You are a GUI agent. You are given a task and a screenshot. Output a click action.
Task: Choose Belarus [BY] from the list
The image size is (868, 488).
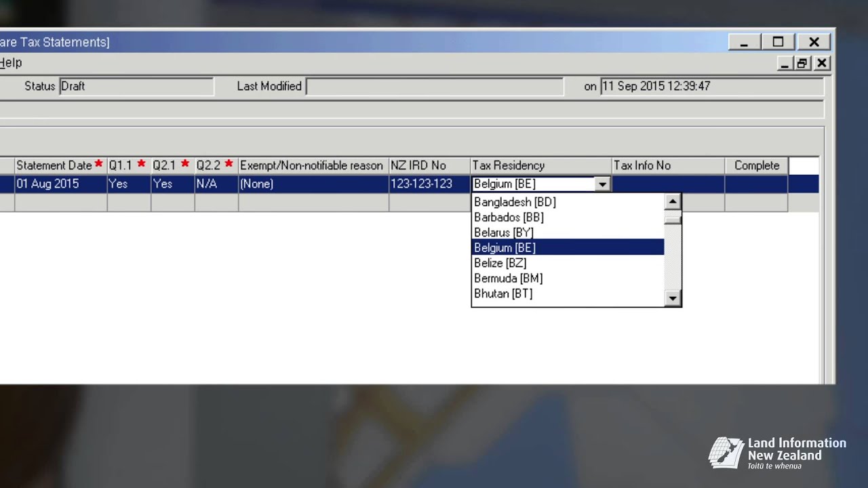pyautogui.click(x=568, y=232)
